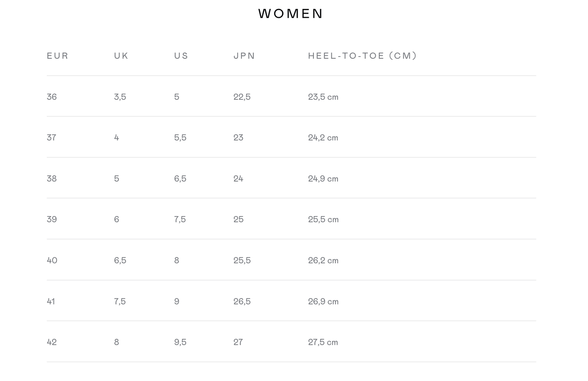This screenshot has height=381, width=588.
Task: Click the HEEL-TO-TOE (CM) column header
Action: (362, 56)
